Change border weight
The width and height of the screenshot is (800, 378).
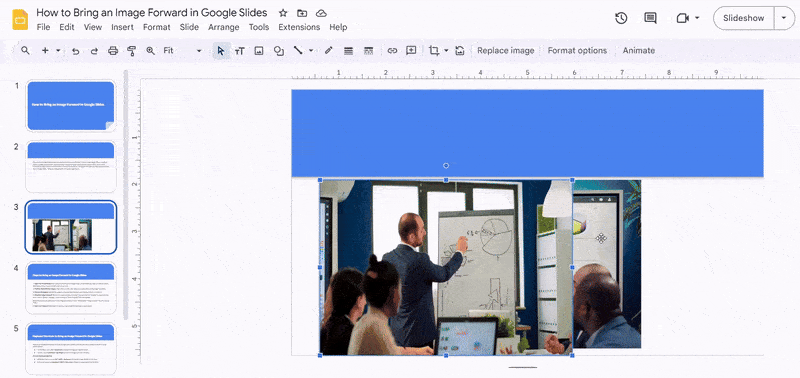pos(348,51)
